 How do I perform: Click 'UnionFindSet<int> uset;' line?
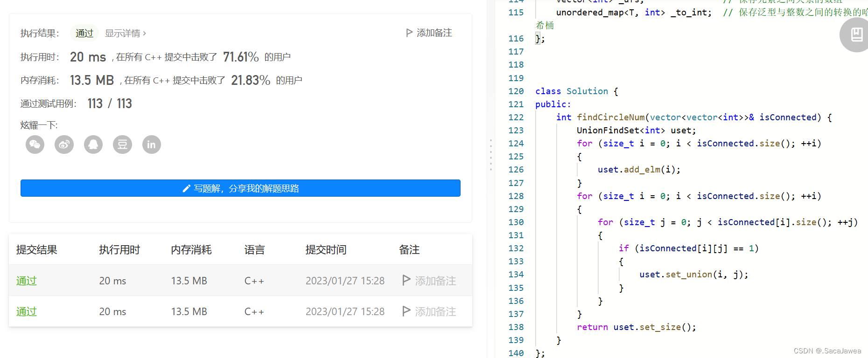click(x=637, y=130)
